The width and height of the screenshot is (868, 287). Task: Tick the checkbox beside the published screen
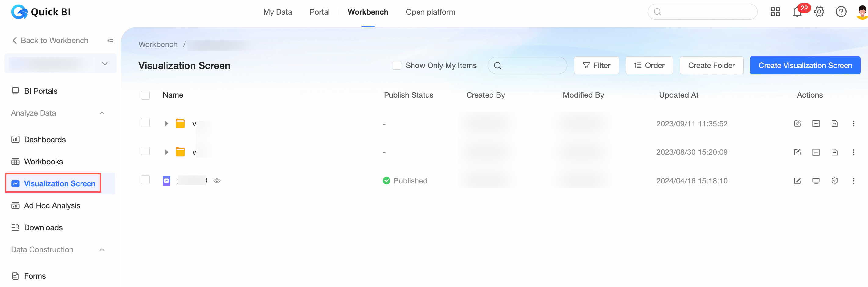pos(145,180)
